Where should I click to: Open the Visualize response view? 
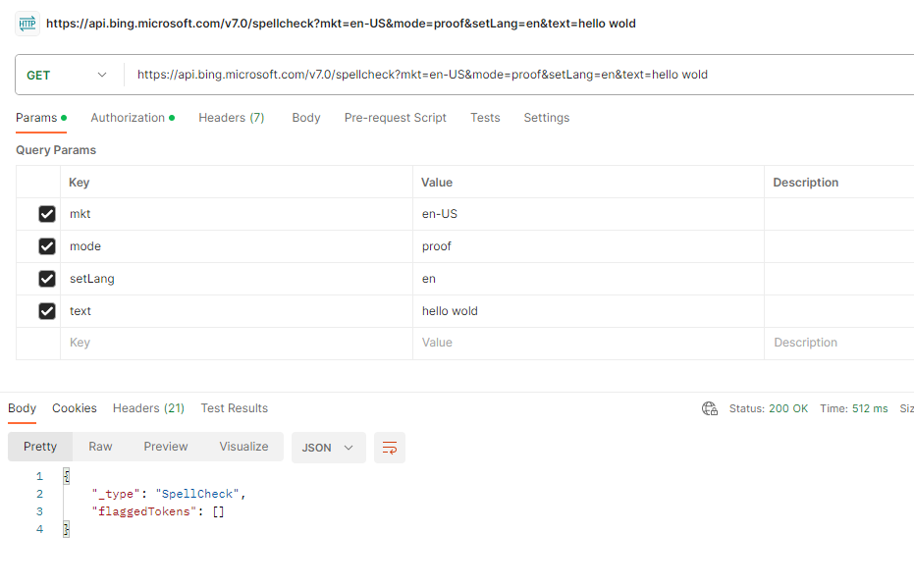[242, 447]
